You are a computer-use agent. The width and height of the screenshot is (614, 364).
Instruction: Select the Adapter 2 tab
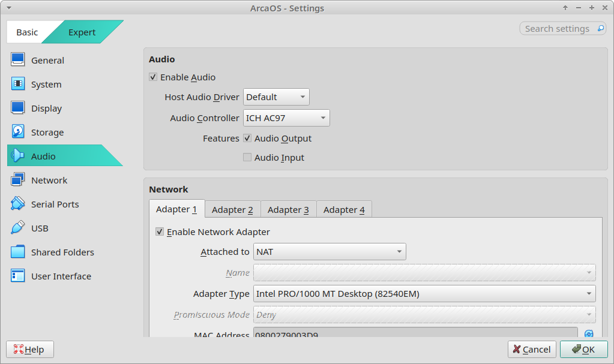tap(232, 210)
